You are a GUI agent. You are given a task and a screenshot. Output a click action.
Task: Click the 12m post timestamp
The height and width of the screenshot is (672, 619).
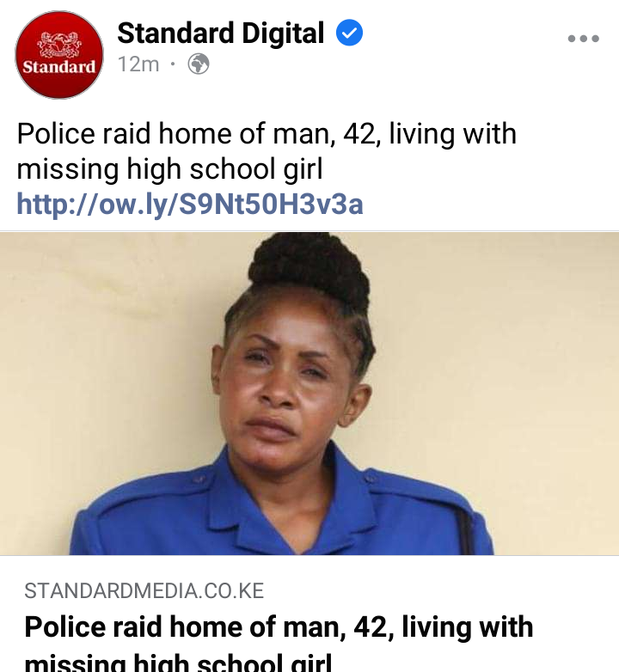pos(138,64)
